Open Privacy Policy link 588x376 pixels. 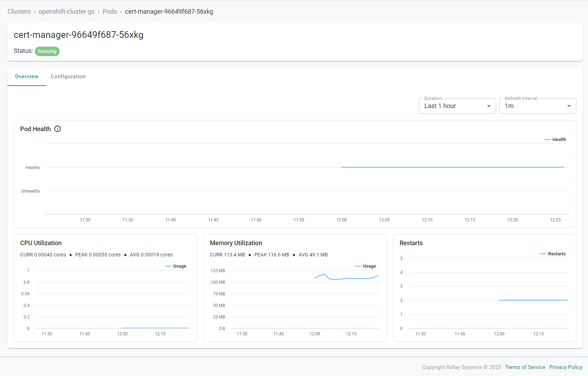coord(566,367)
